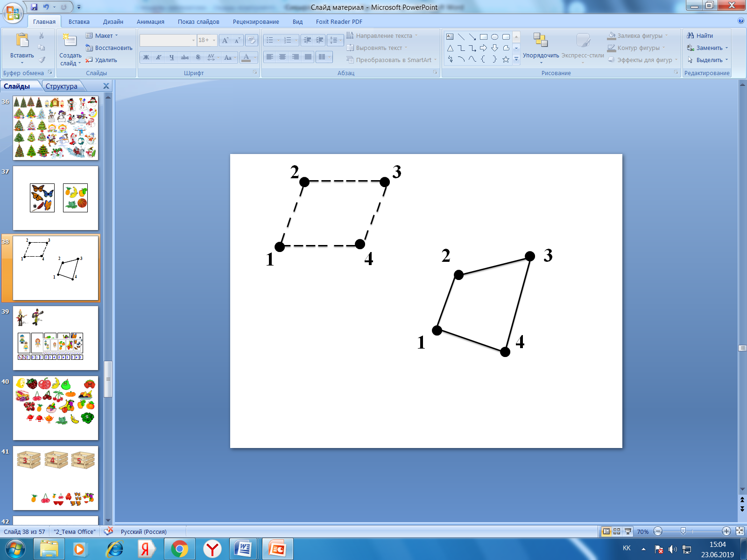Viewport: 747px width, 560px height.
Task: Open the Макет layout dropdown
Action: tap(102, 35)
